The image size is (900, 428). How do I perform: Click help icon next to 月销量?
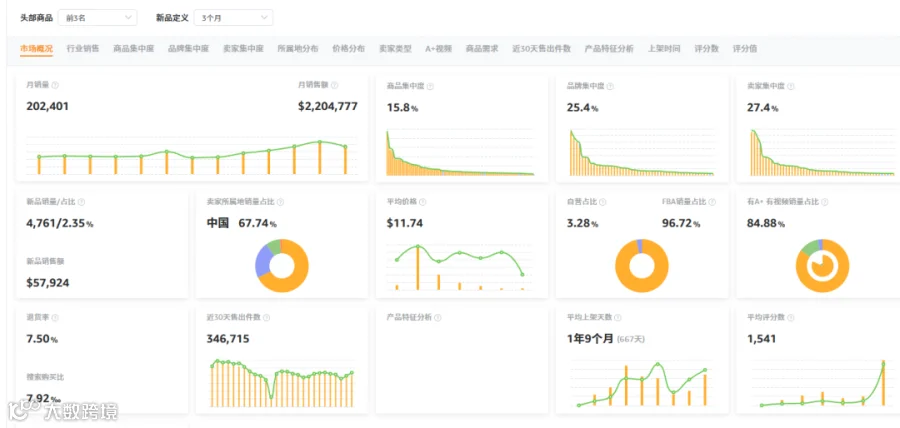[55, 85]
